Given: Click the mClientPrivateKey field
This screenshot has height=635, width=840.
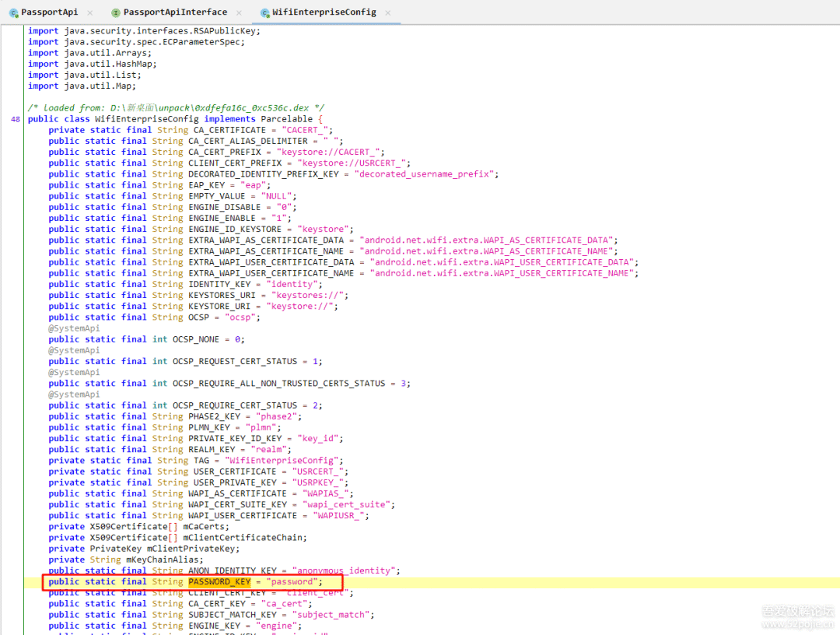Looking at the screenshot, I should [x=191, y=548].
